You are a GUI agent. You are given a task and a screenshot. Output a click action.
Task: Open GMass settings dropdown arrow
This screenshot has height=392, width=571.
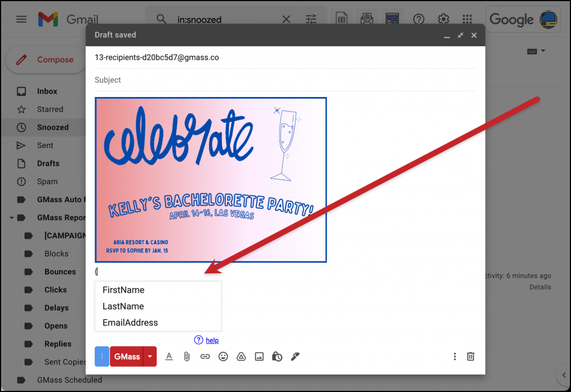tap(149, 356)
